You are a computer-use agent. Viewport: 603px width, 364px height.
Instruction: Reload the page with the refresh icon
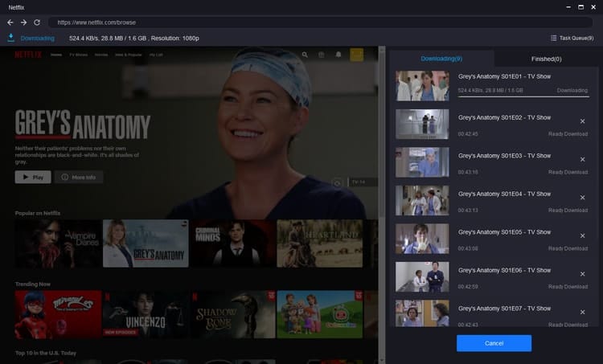coord(37,22)
